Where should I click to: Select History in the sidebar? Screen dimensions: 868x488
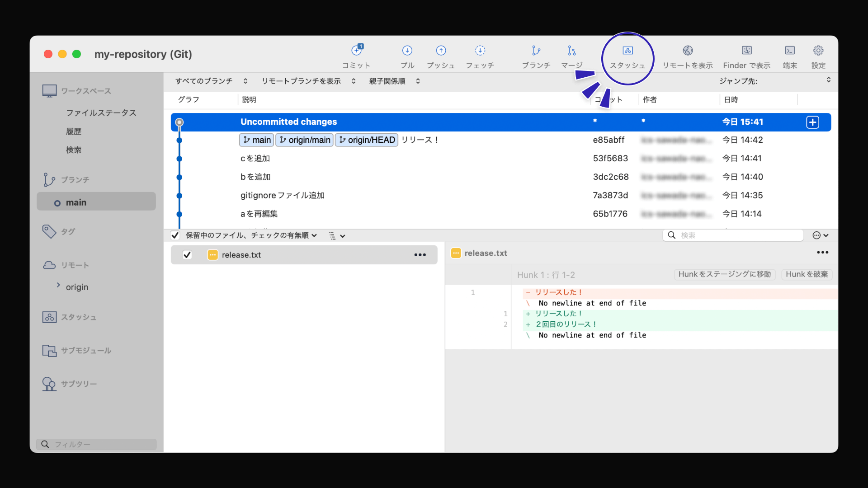[74, 131]
